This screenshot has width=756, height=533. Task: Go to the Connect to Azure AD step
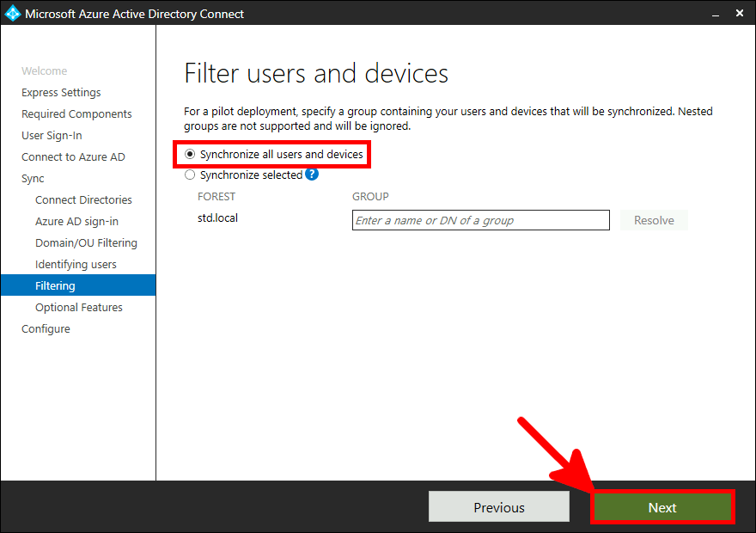tap(73, 156)
